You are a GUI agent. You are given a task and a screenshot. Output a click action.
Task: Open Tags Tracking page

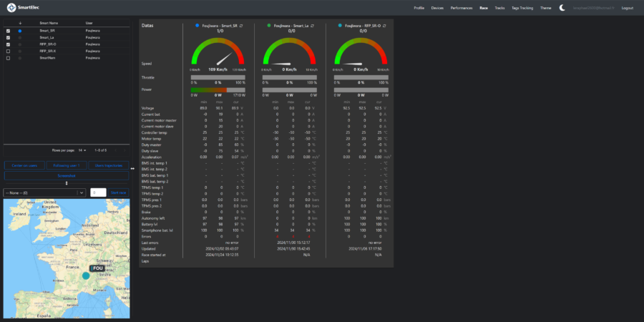(522, 8)
